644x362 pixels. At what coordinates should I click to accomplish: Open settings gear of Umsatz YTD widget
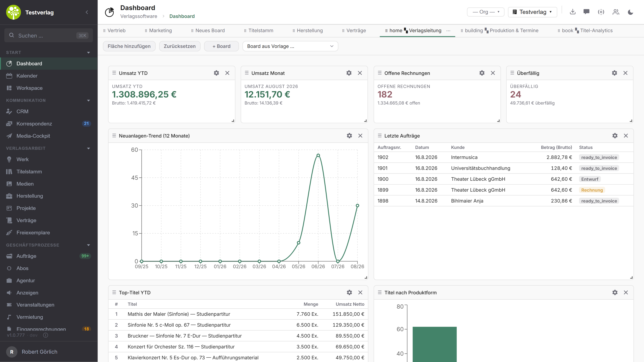click(216, 73)
